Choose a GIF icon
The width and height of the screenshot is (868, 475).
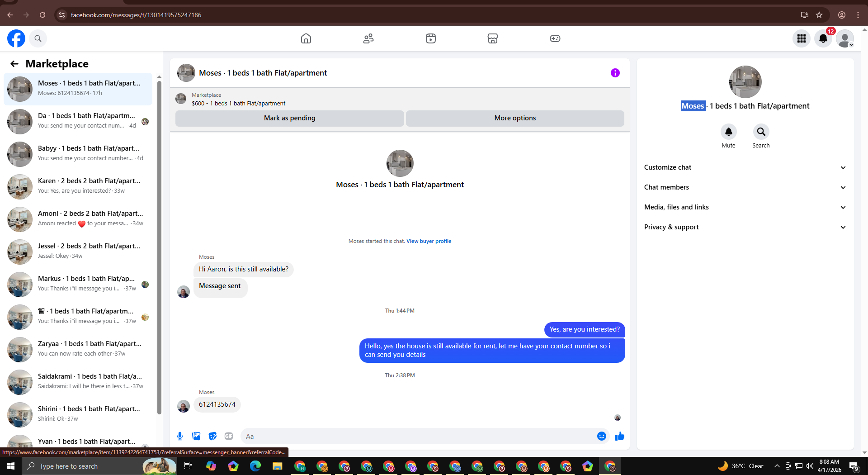click(x=229, y=436)
